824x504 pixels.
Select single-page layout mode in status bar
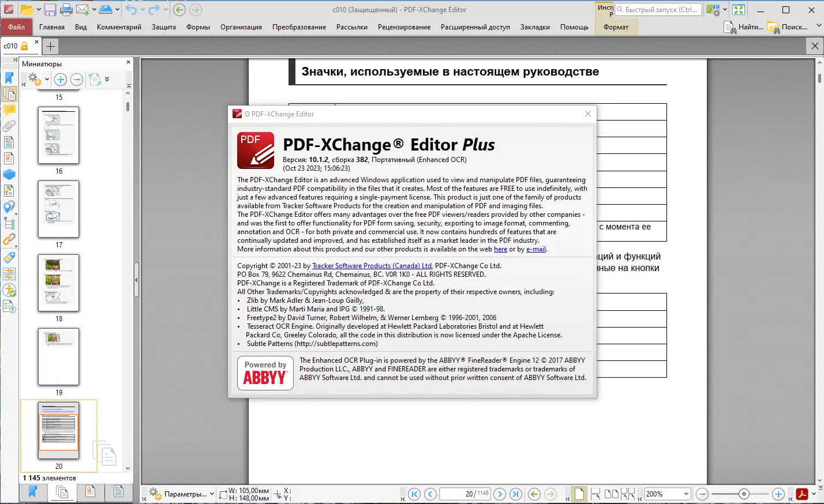(579, 493)
